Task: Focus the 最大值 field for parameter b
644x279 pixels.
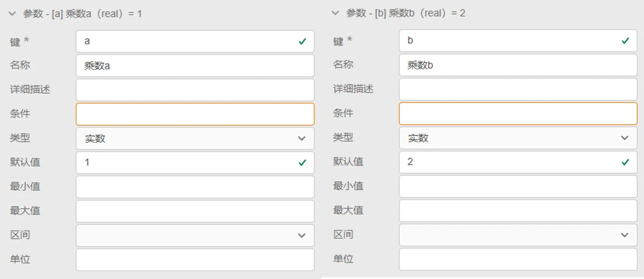Action: [x=518, y=210]
